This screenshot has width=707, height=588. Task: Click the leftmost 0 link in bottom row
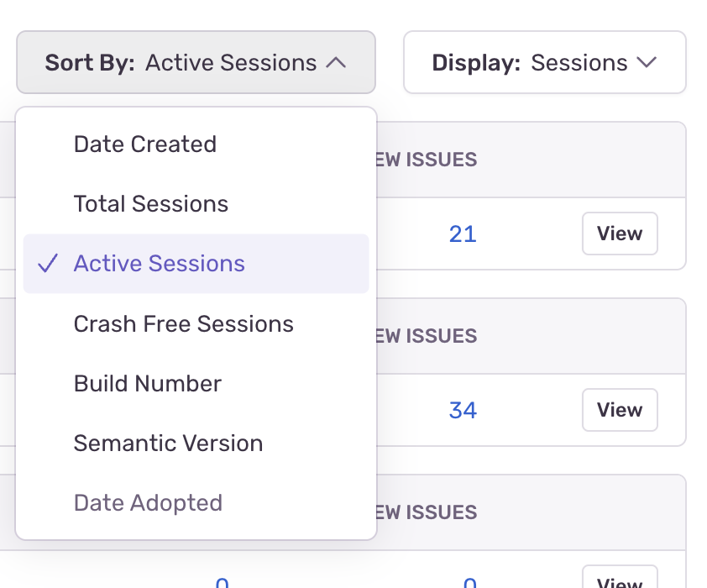(222, 583)
